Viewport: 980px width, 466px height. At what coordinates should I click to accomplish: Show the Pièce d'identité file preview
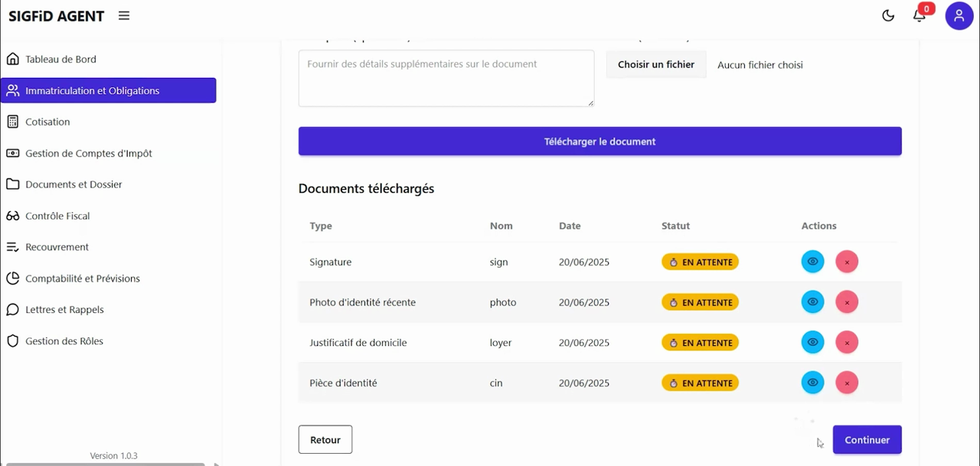[812, 383]
